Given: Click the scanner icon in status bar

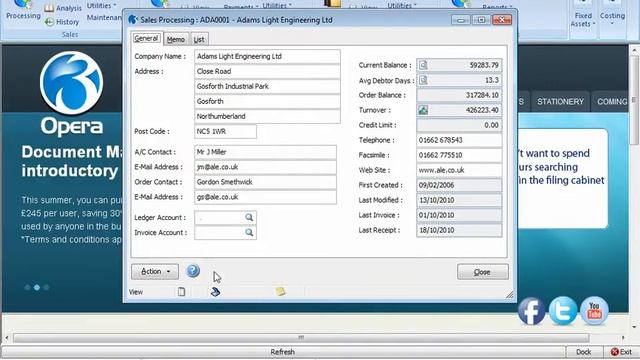Looking at the screenshot, I should click(x=215, y=291).
